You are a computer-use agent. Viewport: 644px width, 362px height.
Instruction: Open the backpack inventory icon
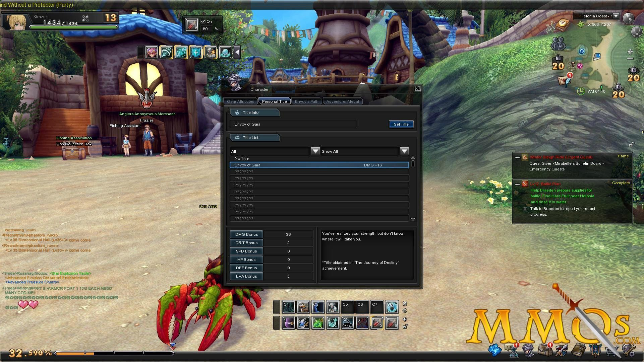(545, 350)
